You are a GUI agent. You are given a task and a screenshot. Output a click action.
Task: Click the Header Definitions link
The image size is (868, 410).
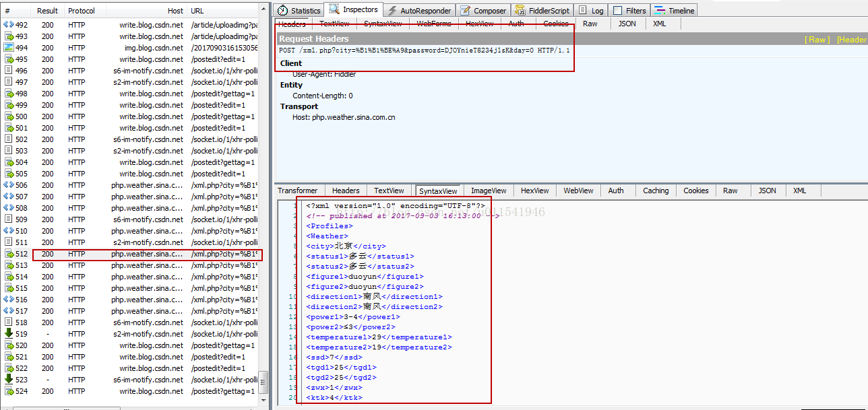852,40
